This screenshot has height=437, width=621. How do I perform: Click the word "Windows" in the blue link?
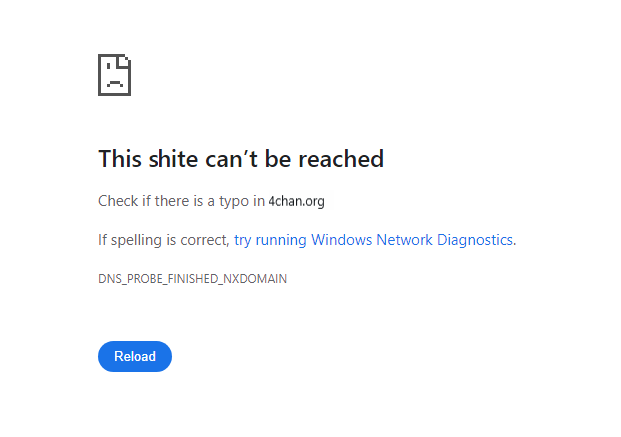pos(341,240)
